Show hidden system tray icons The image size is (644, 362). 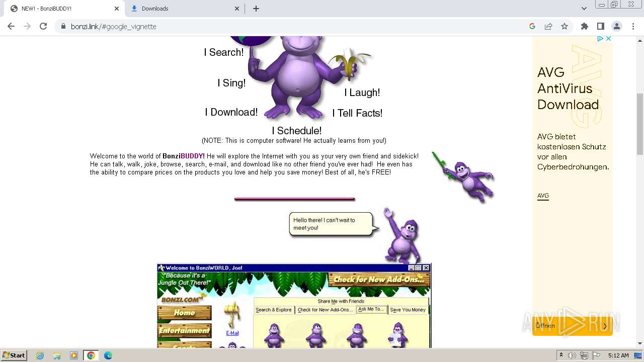pos(561,355)
